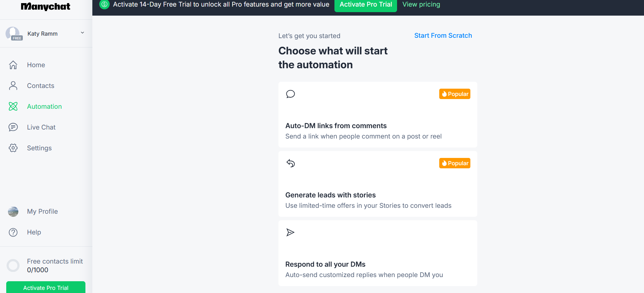
Task: Click the paper plane icon on DMs card
Action: 291,232
